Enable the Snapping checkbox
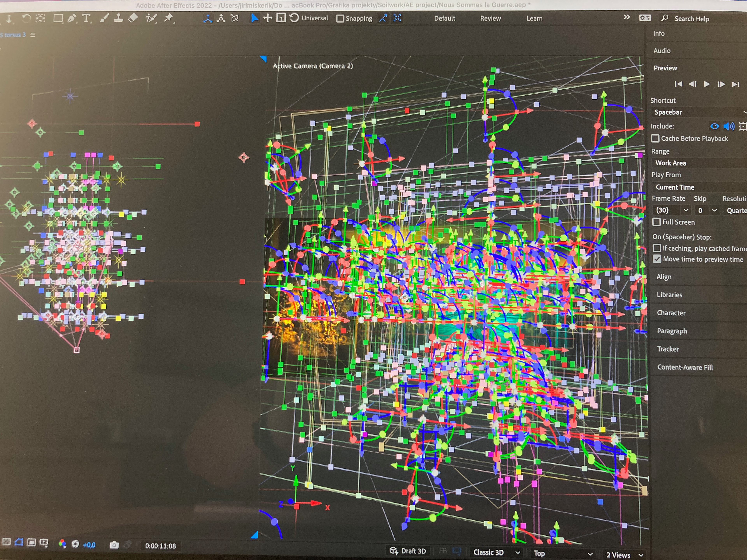Viewport: 747px width, 560px height. (340, 19)
